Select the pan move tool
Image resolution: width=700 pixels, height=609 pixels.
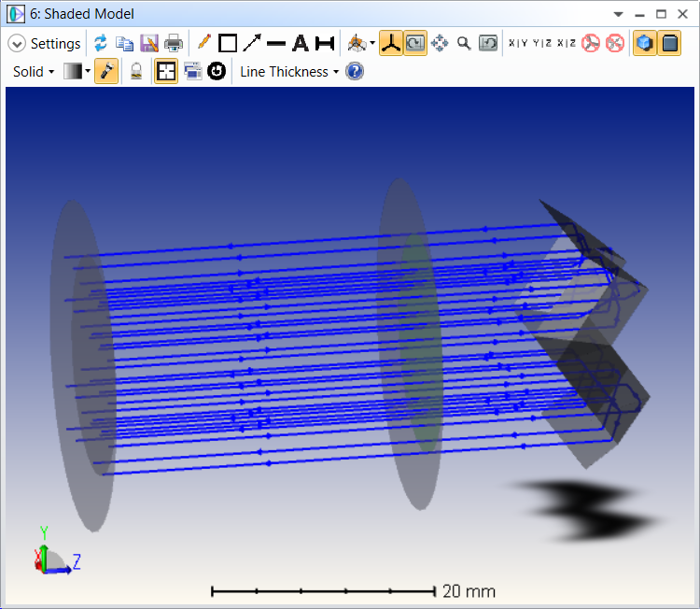pyautogui.click(x=440, y=43)
